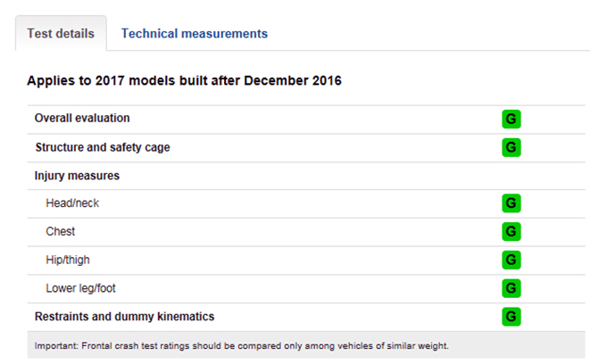
Task: Open the Technical measurements tab
Action: 195,34
